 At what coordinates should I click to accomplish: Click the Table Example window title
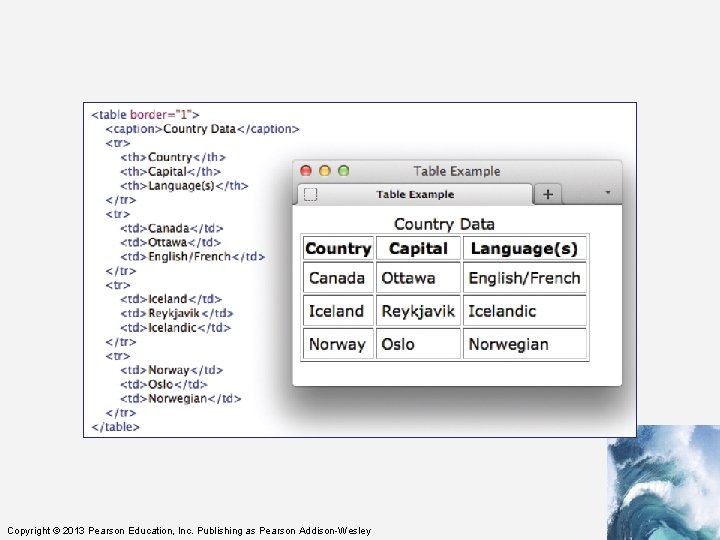click(456, 171)
